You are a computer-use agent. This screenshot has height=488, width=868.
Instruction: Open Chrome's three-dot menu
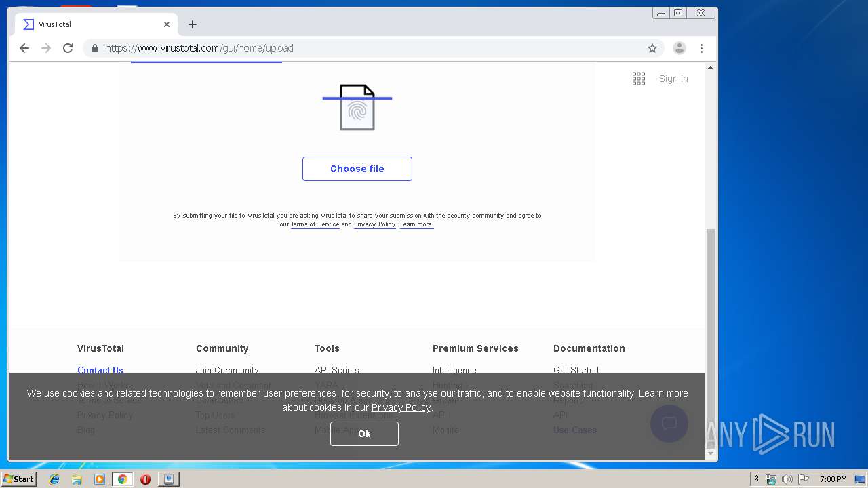(x=701, y=48)
